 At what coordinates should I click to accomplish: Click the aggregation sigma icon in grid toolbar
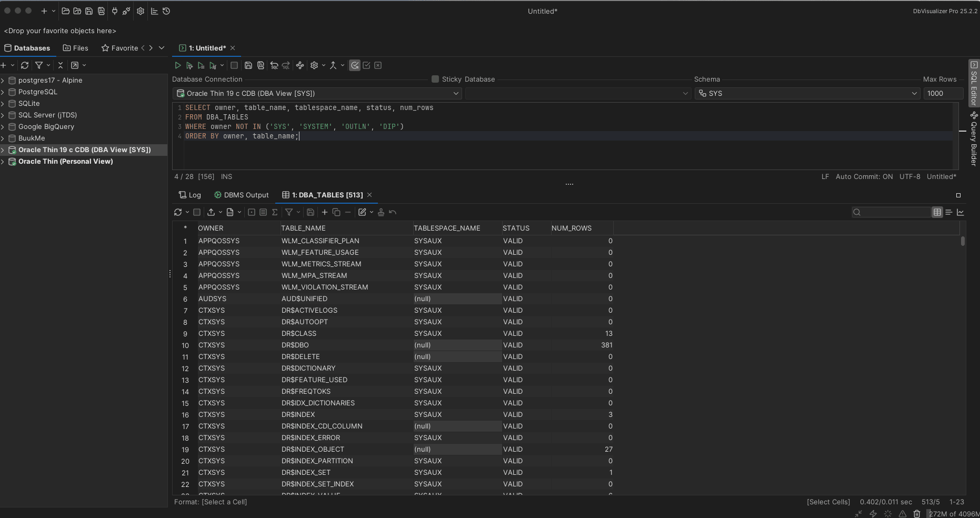pos(275,212)
